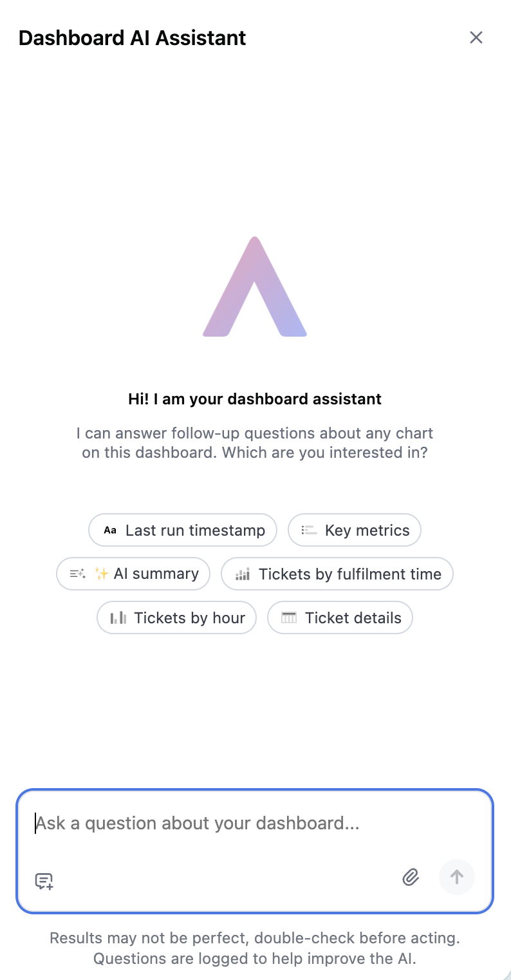Click the table icon on Ticket details chip
This screenshot has width=511, height=980.
(x=290, y=617)
